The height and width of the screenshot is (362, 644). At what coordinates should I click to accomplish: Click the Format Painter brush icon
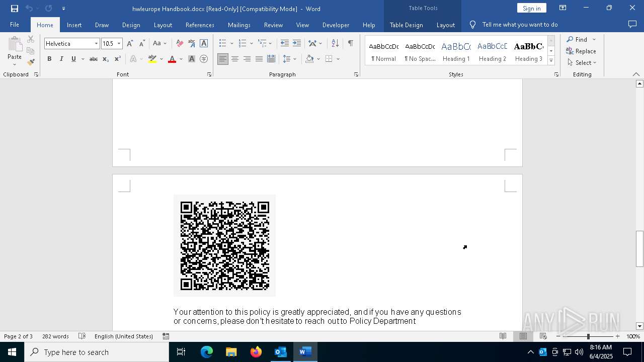(31, 62)
